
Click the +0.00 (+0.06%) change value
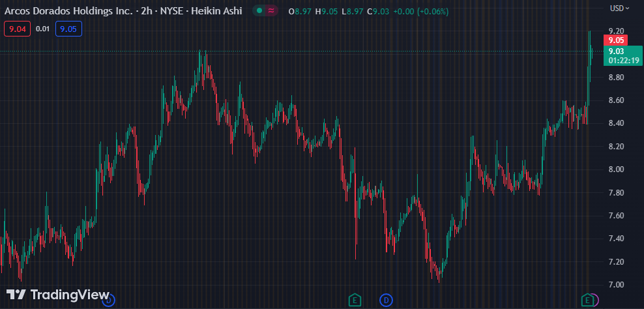pyautogui.click(x=420, y=12)
